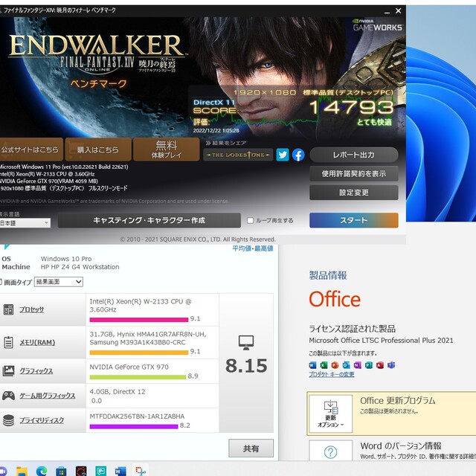This screenshot has height=476, width=476.
Task: Click the 無料体験プレイ free trial button
Action: click(x=167, y=149)
